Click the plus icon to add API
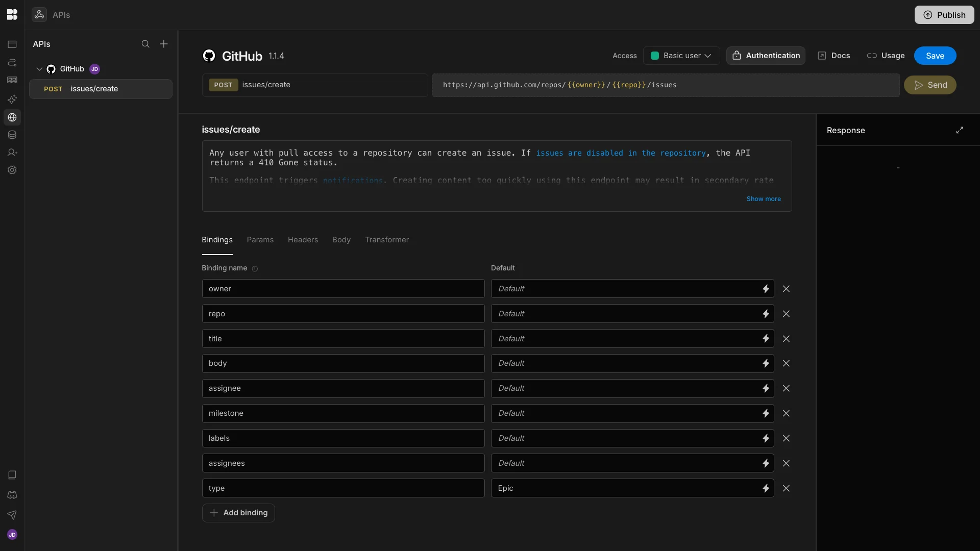This screenshot has width=980, height=551. point(164,44)
